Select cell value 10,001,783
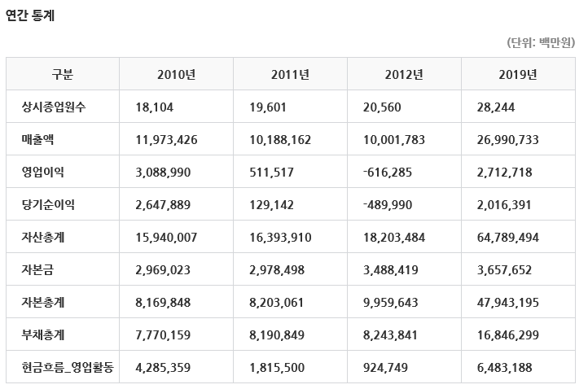The image size is (588, 389). 394,140
